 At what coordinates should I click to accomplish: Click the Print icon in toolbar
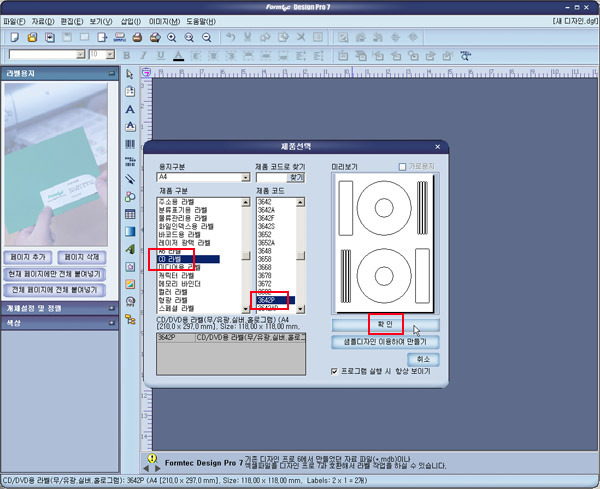point(137,37)
